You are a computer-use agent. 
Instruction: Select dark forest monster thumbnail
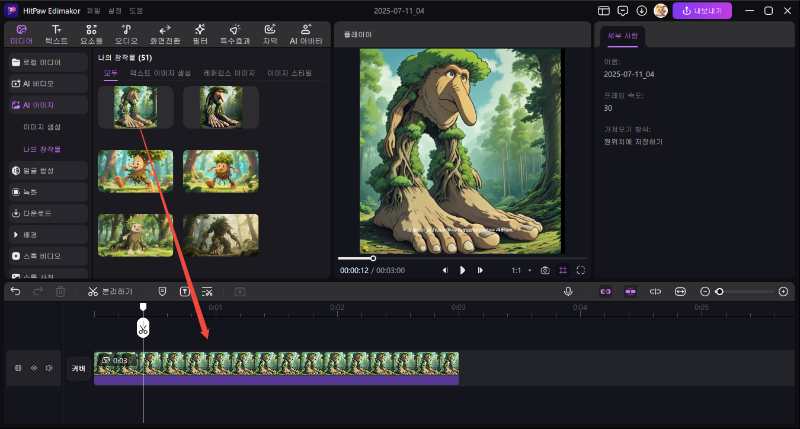coord(220,235)
